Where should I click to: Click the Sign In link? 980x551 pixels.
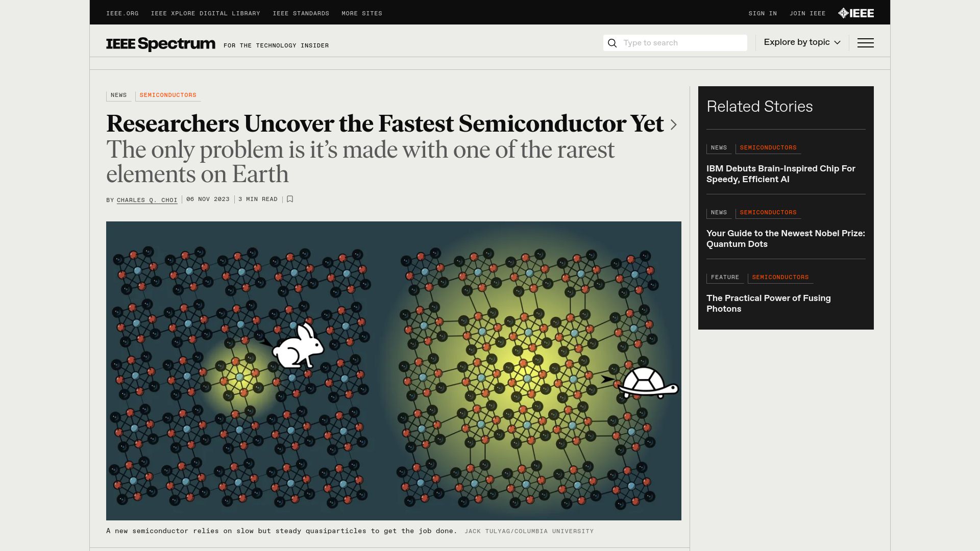pos(763,13)
